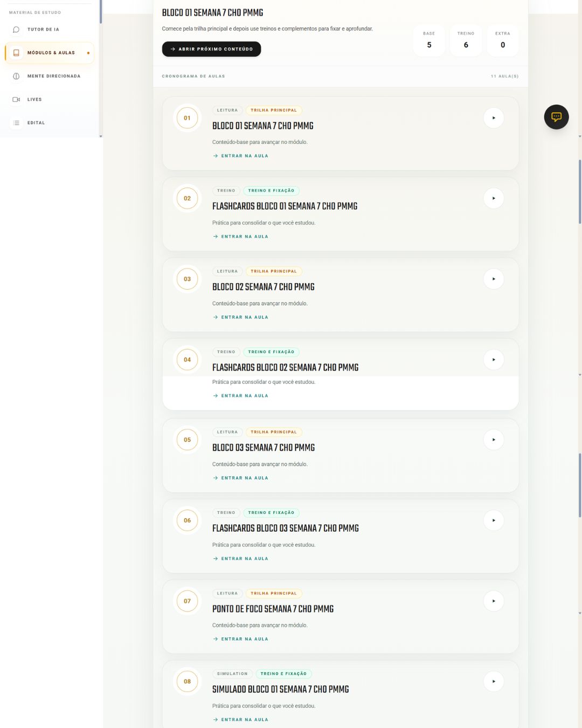Click the number 04 lesson badge
582x728 pixels.
[x=187, y=360]
